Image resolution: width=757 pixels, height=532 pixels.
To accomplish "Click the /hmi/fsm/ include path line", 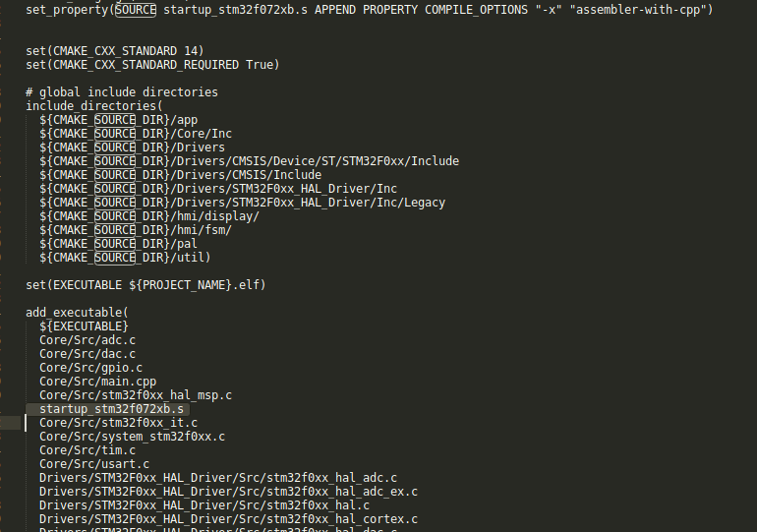I will pos(136,230).
